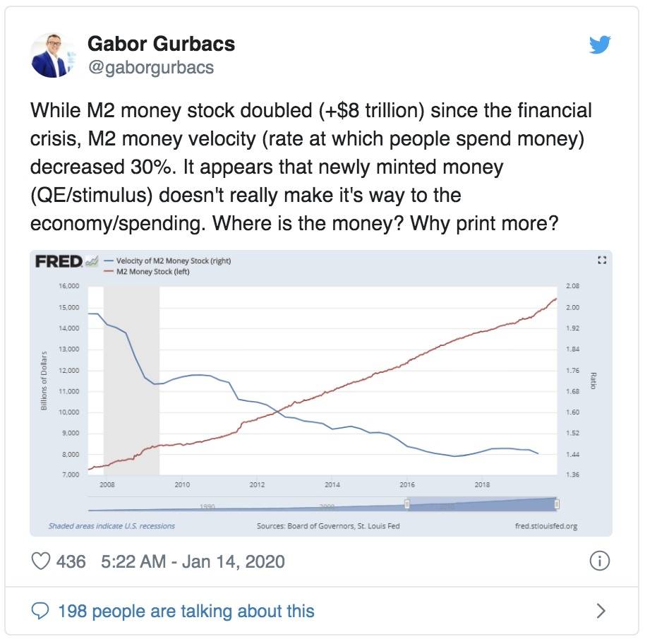
Task: Toggle Velocity of M2 Money Stock legend
Action: [x=168, y=261]
